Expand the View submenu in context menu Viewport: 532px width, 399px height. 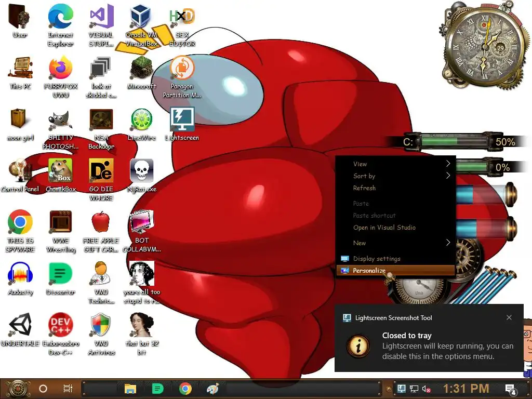coord(395,164)
